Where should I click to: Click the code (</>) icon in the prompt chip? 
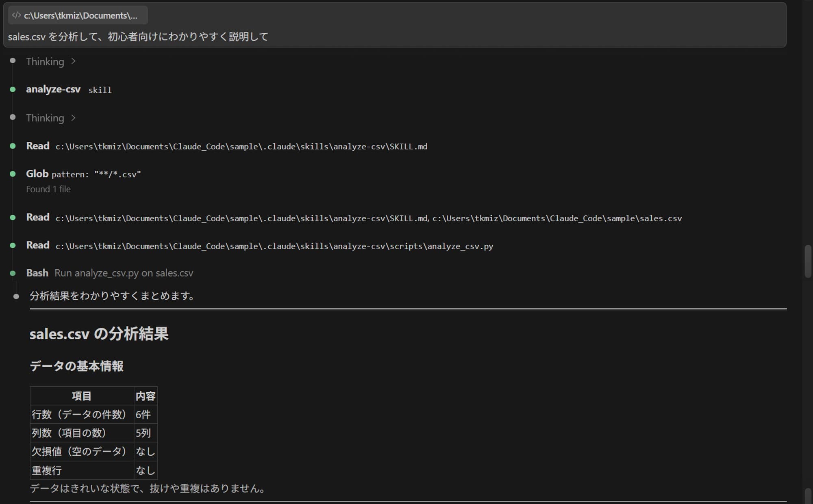click(17, 15)
